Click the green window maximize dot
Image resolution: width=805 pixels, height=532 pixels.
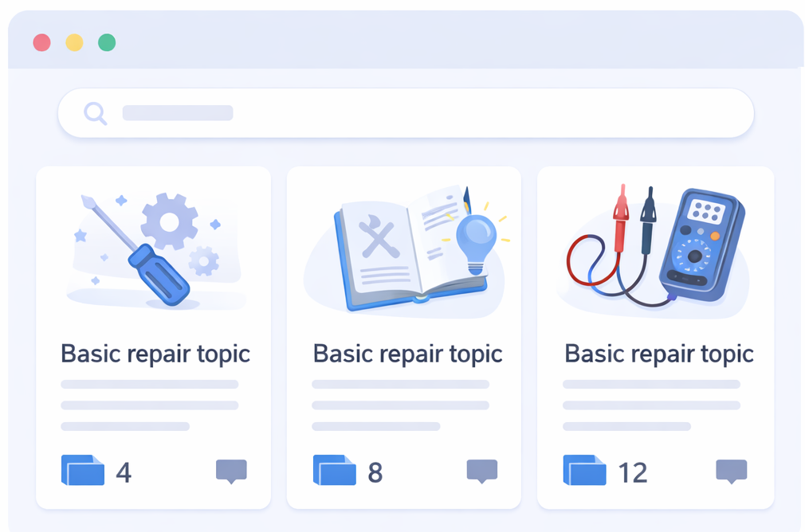click(x=107, y=43)
